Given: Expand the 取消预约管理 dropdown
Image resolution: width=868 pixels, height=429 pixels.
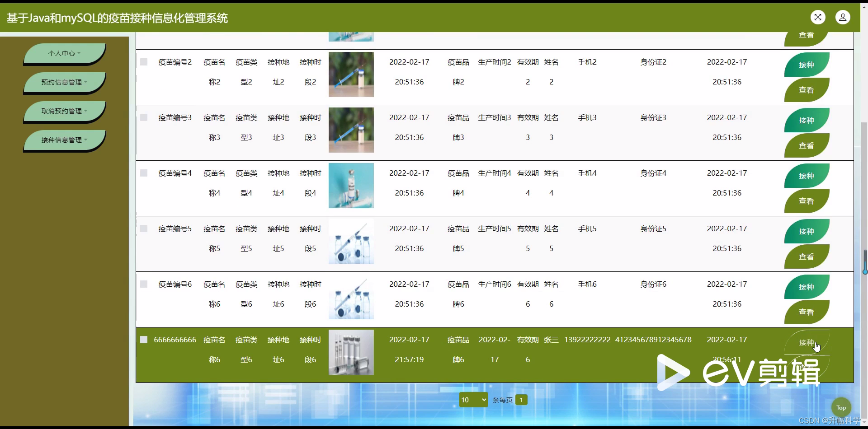Looking at the screenshot, I should coord(64,111).
